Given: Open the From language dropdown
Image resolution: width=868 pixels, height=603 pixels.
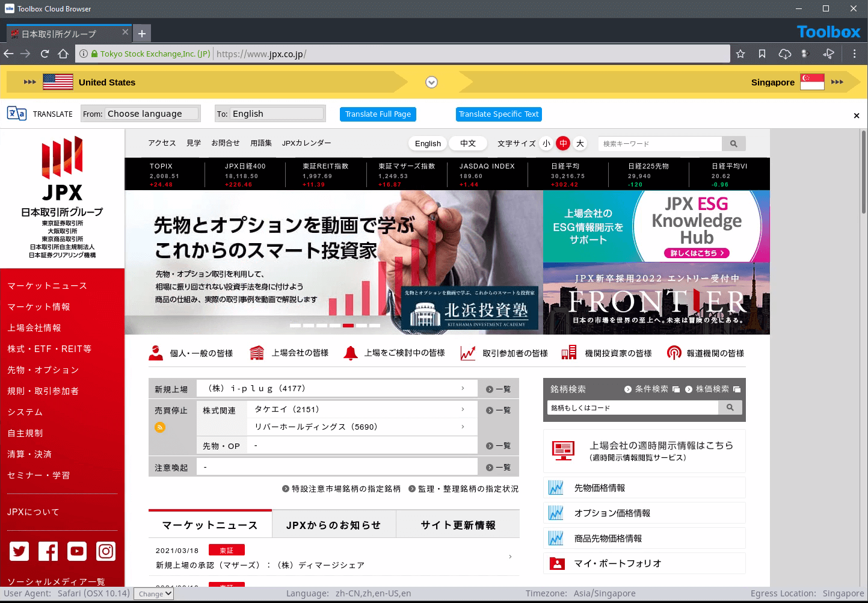Looking at the screenshot, I should [152, 113].
